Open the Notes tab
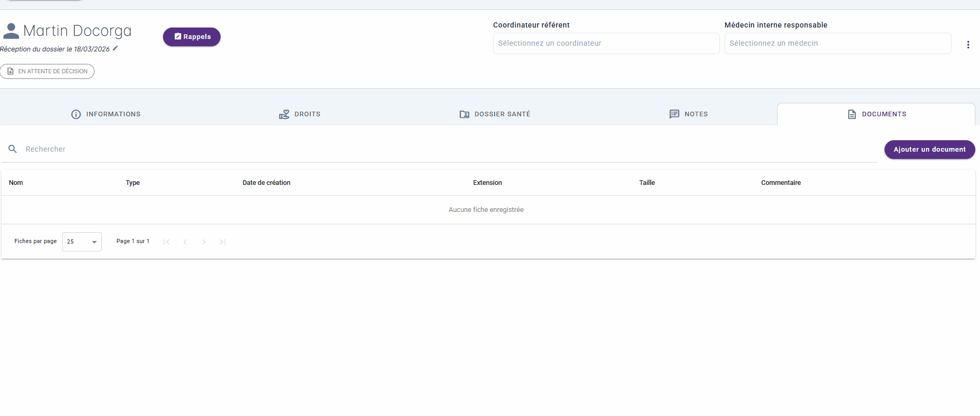This screenshot has width=980, height=416. pos(688,114)
